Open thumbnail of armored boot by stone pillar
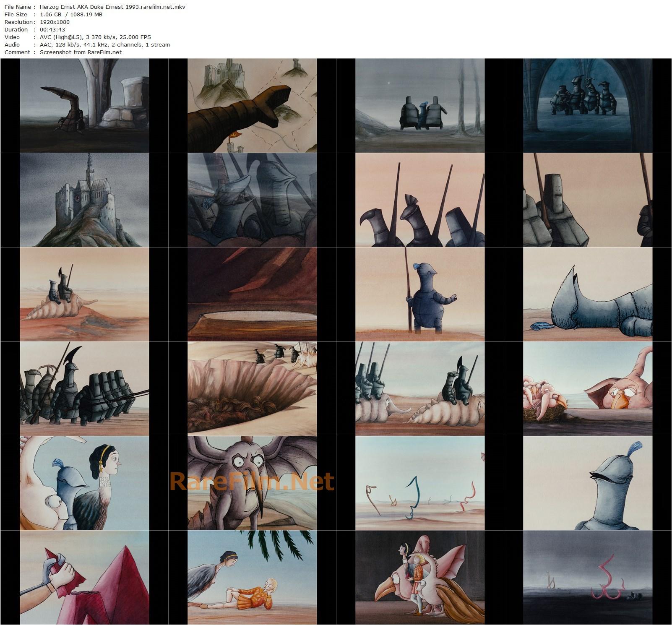 click(84, 105)
